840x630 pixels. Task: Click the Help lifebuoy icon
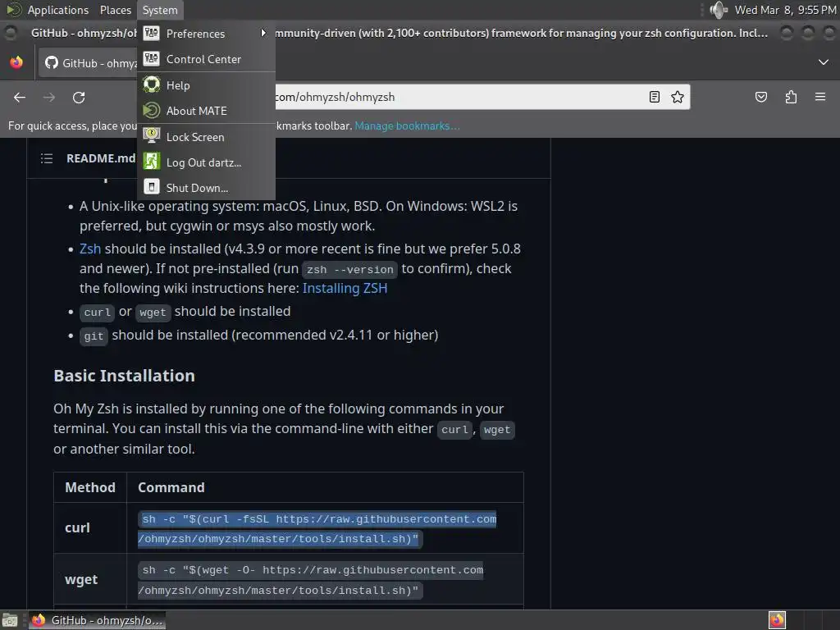click(x=152, y=84)
